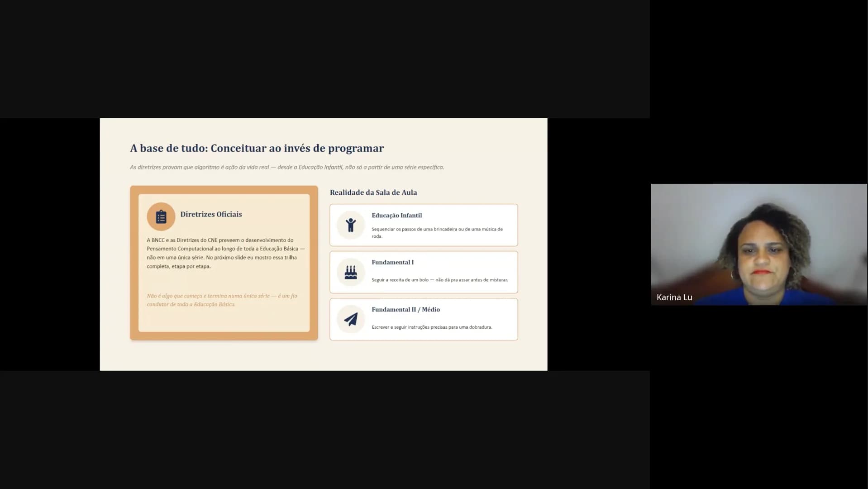Click the Karina Lu participant video tile
Viewport: 868px width, 489px height.
(x=759, y=244)
